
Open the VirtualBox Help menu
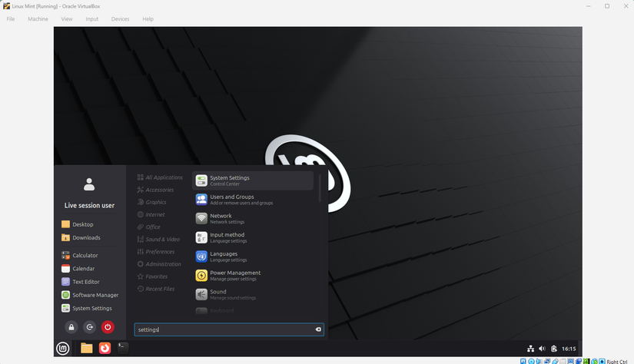click(148, 19)
